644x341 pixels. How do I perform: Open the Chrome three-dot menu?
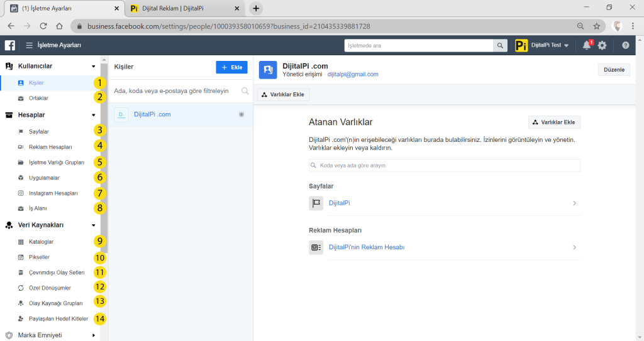click(633, 26)
